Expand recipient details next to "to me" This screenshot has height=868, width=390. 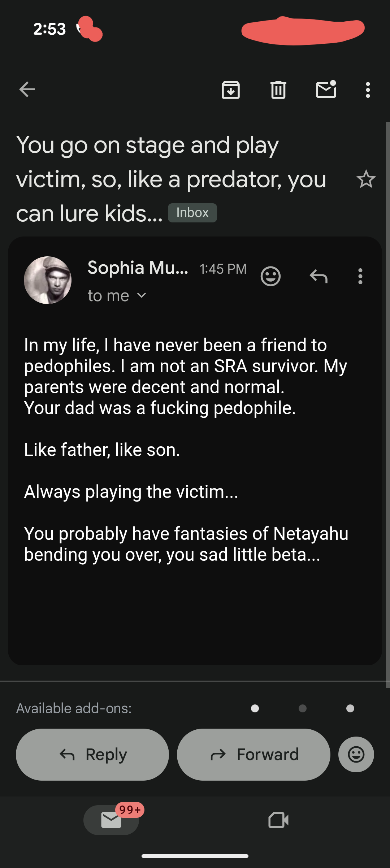point(142,296)
